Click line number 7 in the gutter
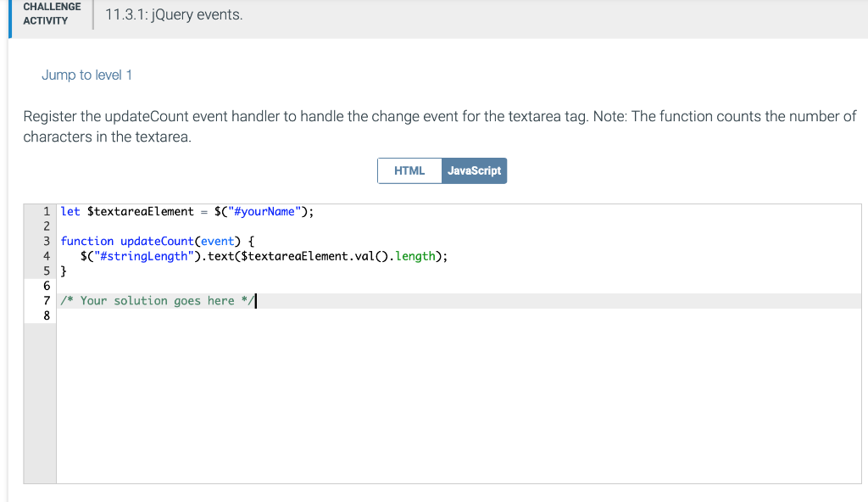The height and width of the screenshot is (502, 868). [x=47, y=301]
